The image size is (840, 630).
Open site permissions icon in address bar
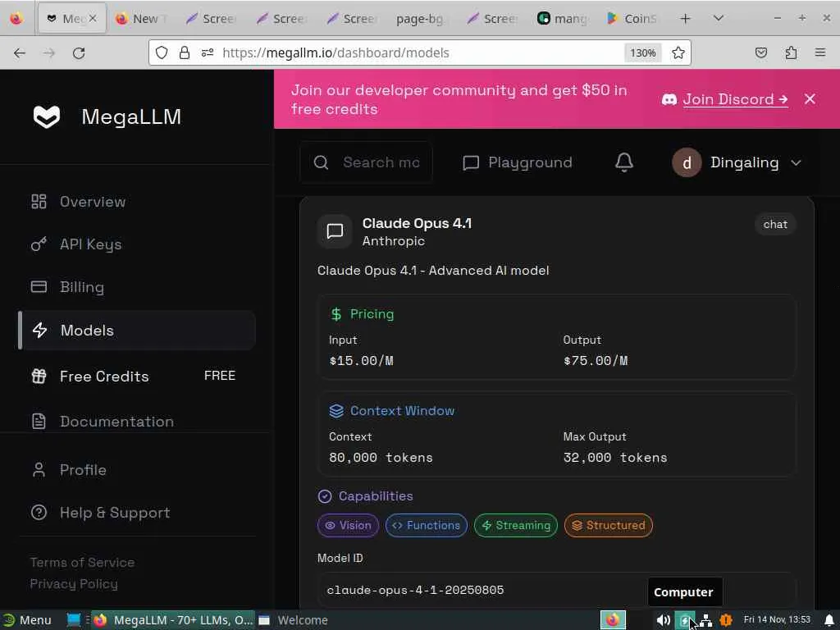pos(208,52)
